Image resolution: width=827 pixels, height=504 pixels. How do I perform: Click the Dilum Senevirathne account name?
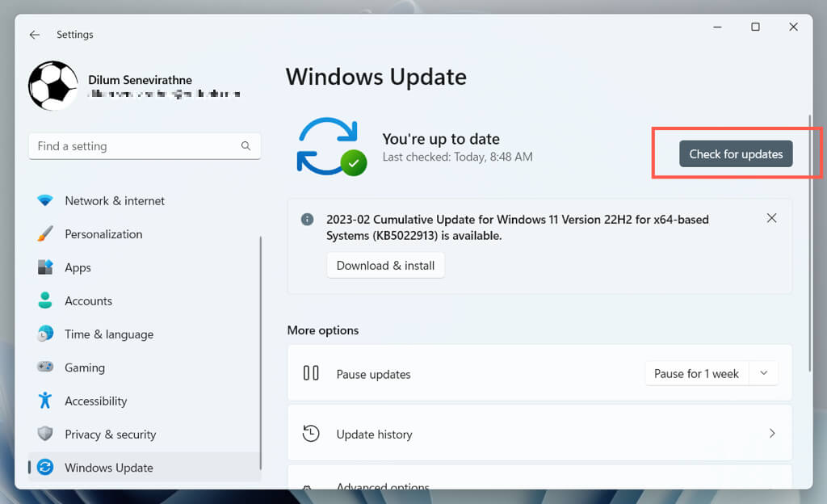140,80
